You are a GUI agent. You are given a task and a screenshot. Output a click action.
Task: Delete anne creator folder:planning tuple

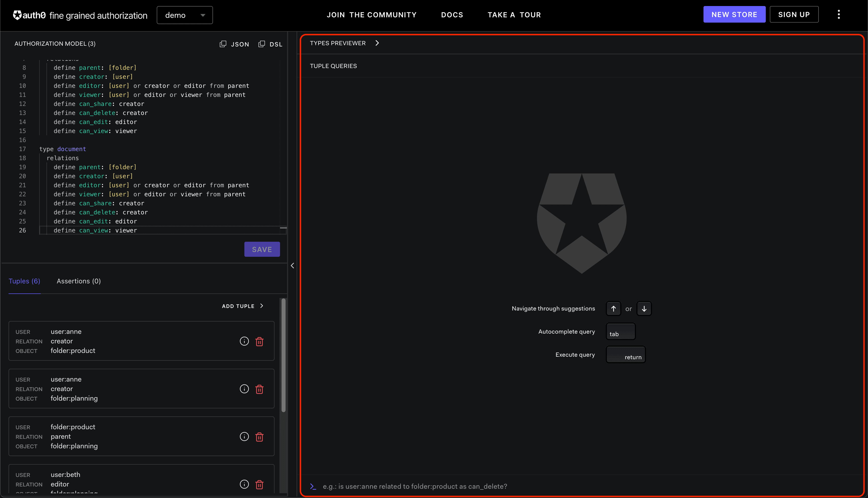click(259, 389)
